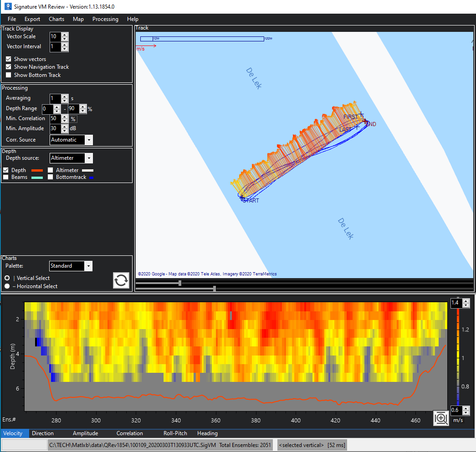Enable the Show Bottom Track checkbox
476x452 pixels.
[x=9, y=75]
